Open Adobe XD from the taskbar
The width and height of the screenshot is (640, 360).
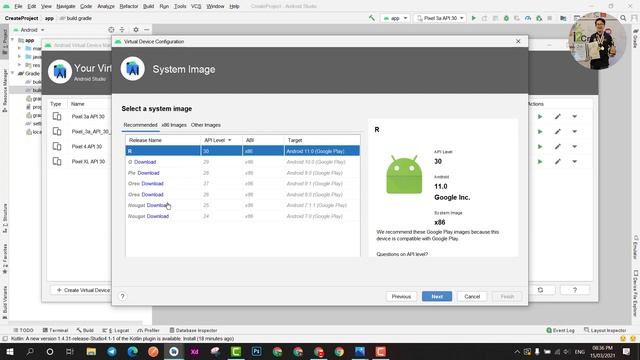click(194, 351)
